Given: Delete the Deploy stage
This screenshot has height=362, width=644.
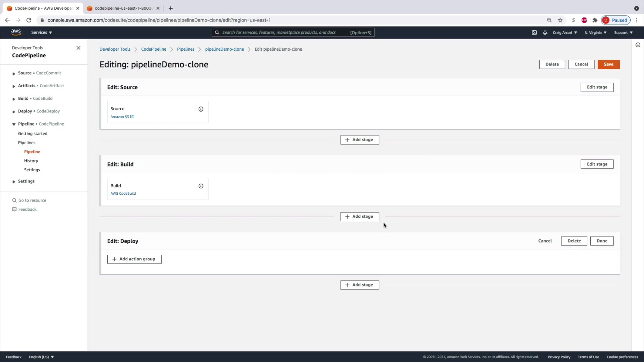Looking at the screenshot, I should pyautogui.click(x=574, y=241).
